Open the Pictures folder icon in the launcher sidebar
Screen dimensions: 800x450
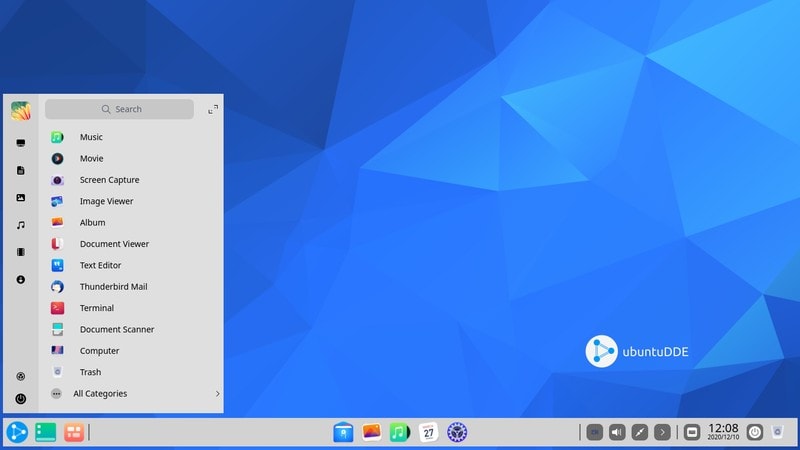(20, 197)
